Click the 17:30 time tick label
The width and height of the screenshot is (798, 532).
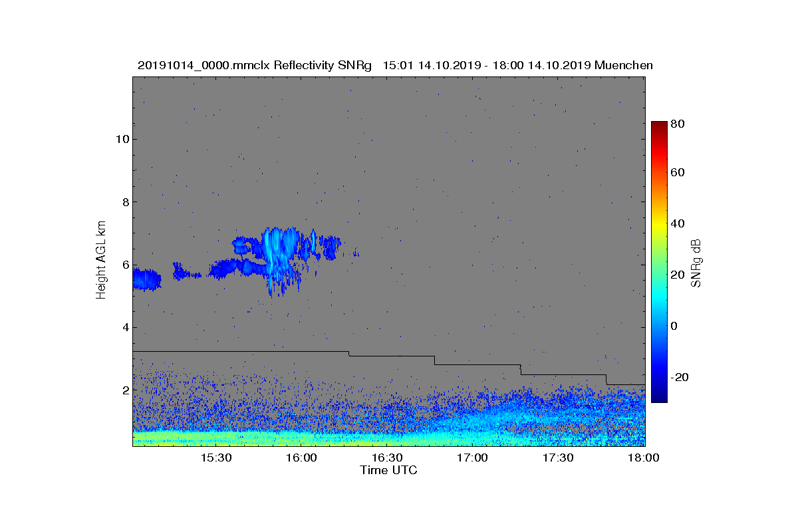(558, 458)
